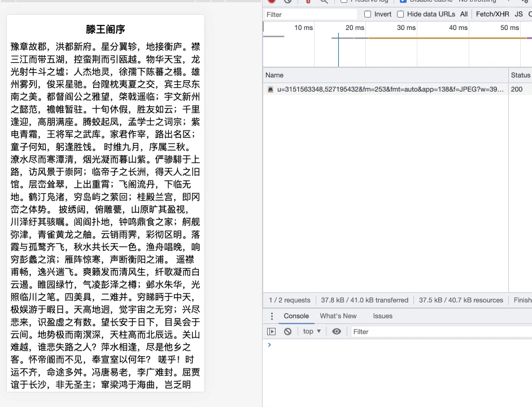The height and width of the screenshot is (407, 532).
Task: Stop recording network log (red record icon)
Action: [x=271, y=2]
